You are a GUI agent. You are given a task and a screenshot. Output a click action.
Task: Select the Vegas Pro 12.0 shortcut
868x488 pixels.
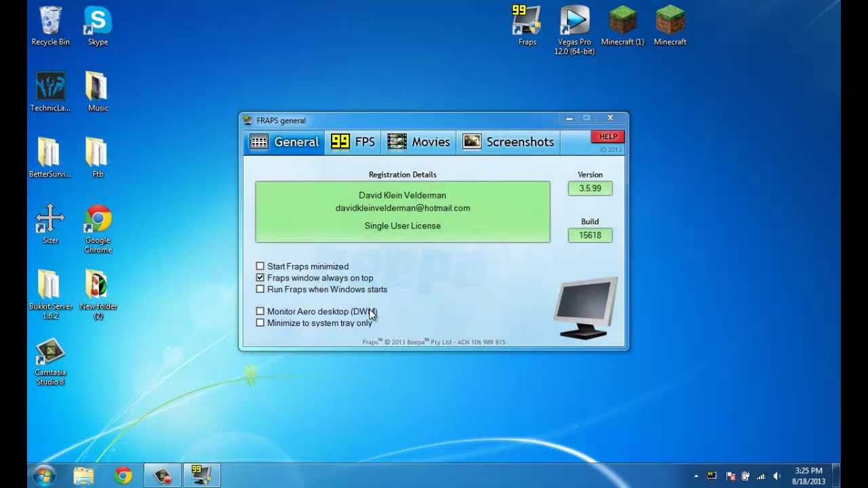574,31
